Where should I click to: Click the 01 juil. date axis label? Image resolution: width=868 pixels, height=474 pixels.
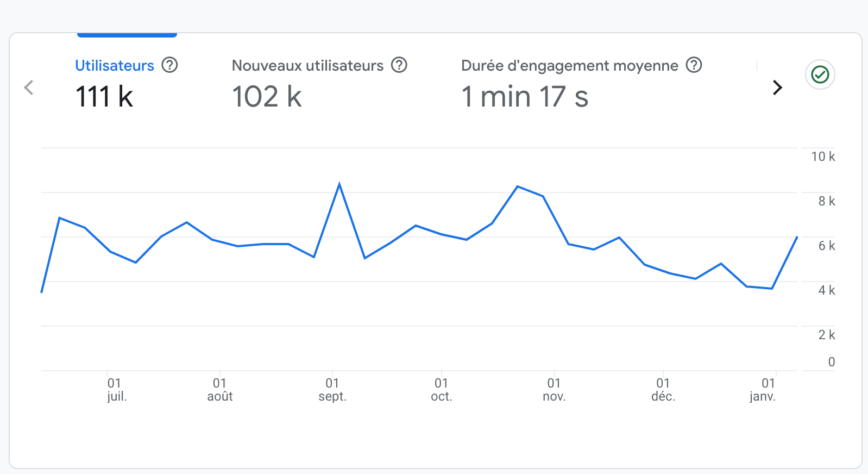click(x=116, y=390)
